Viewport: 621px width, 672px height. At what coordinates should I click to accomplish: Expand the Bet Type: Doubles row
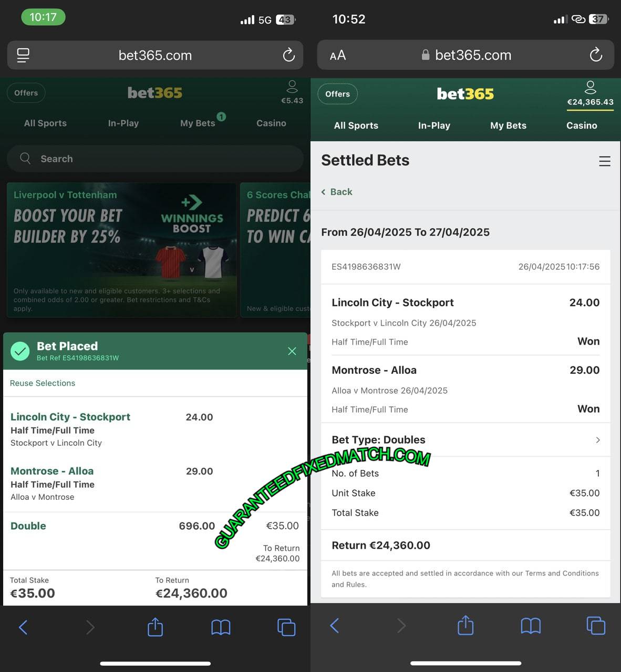[465, 440]
